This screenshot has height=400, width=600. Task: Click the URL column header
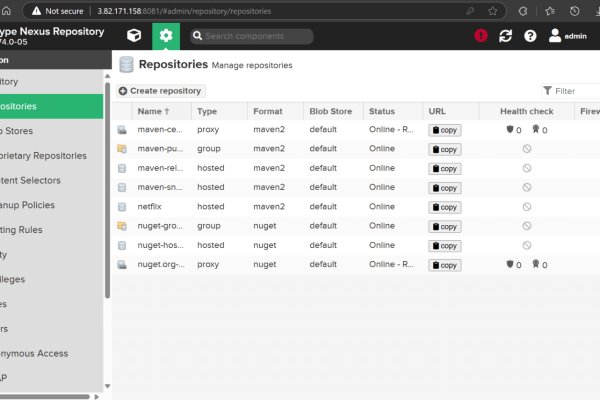451,111
